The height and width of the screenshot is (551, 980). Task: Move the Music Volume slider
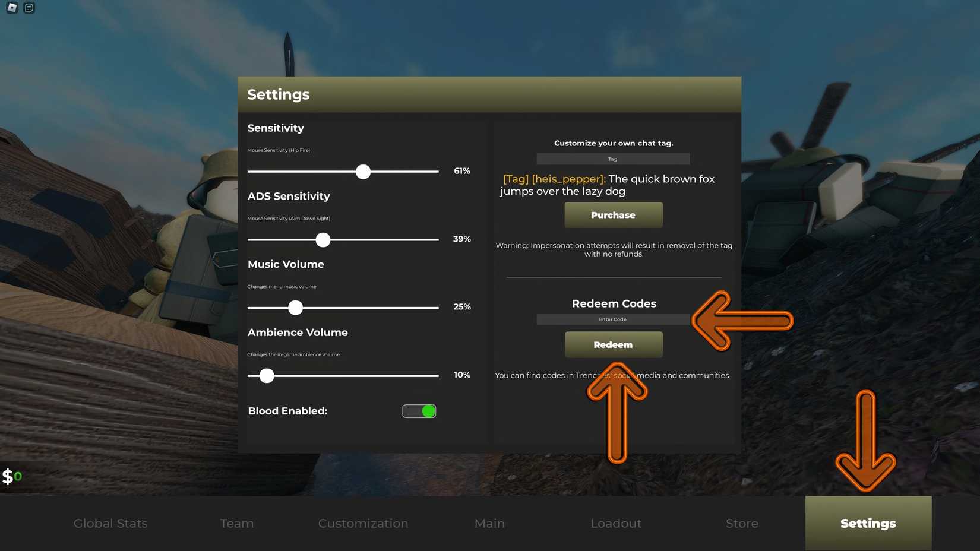tap(295, 308)
